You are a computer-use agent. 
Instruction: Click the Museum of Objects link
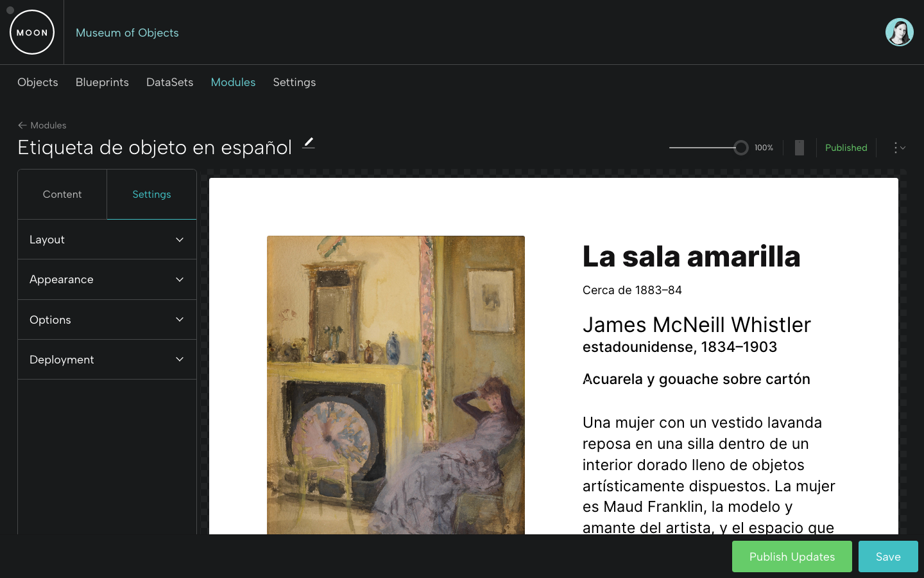click(127, 33)
